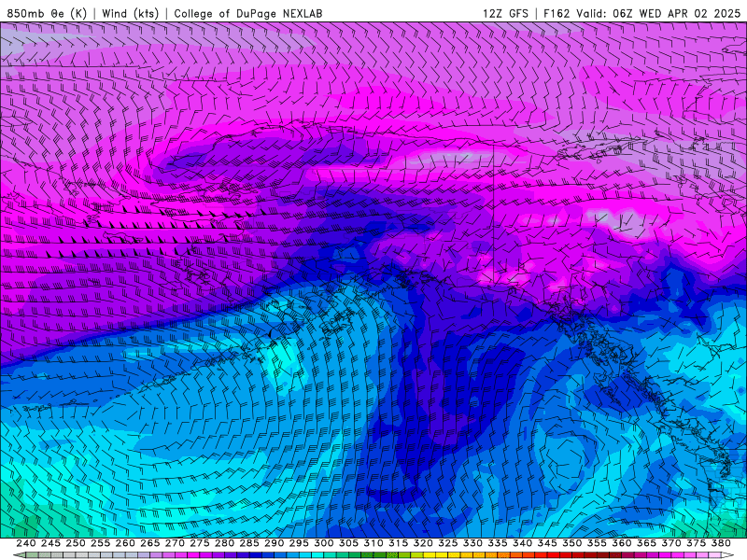This screenshot has width=747, height=560.
Task: Click the yellow color bar swatch below 325
Action: 454,554
